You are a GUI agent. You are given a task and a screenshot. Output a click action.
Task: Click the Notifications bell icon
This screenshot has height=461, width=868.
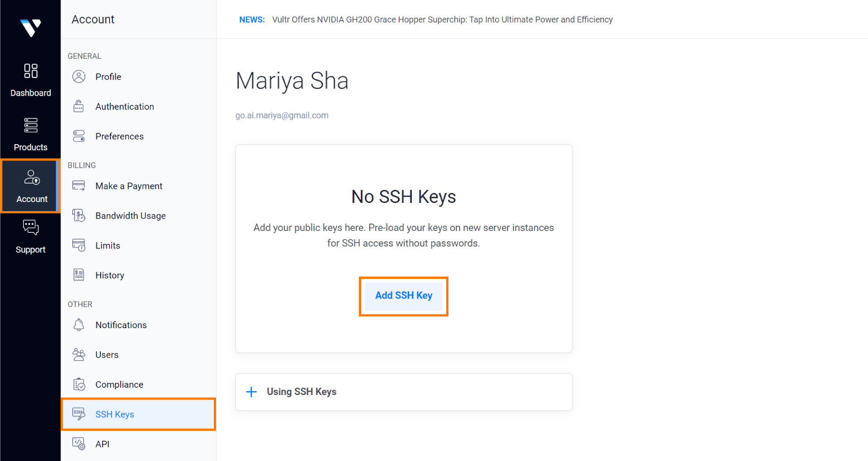[79, 325]
